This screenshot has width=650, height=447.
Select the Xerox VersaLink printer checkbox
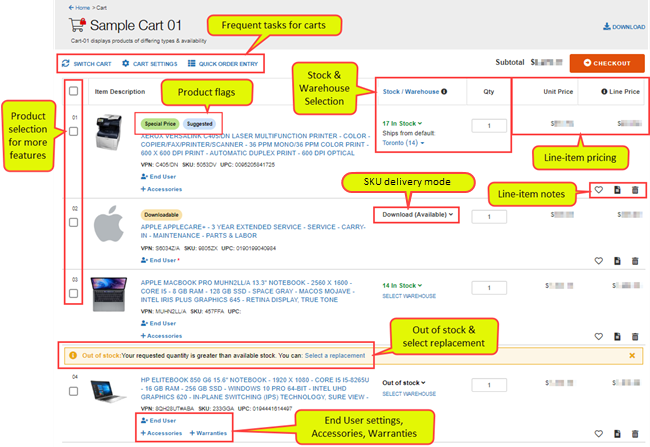(73, 131)
